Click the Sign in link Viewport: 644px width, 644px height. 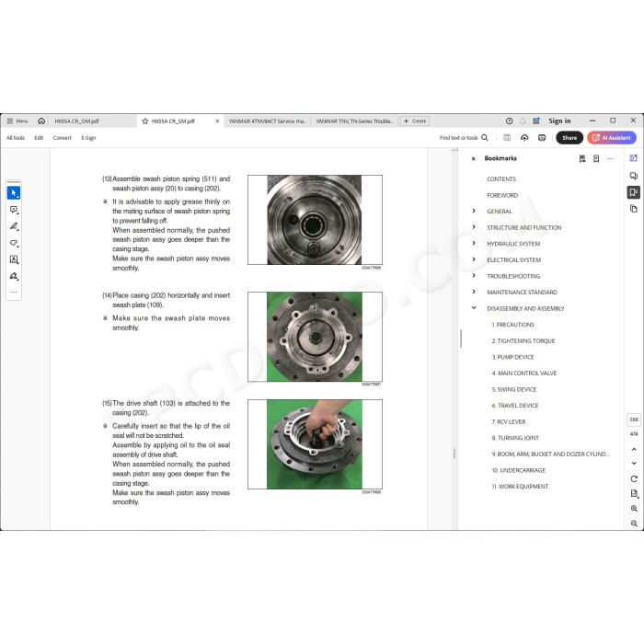coord(559,121)
